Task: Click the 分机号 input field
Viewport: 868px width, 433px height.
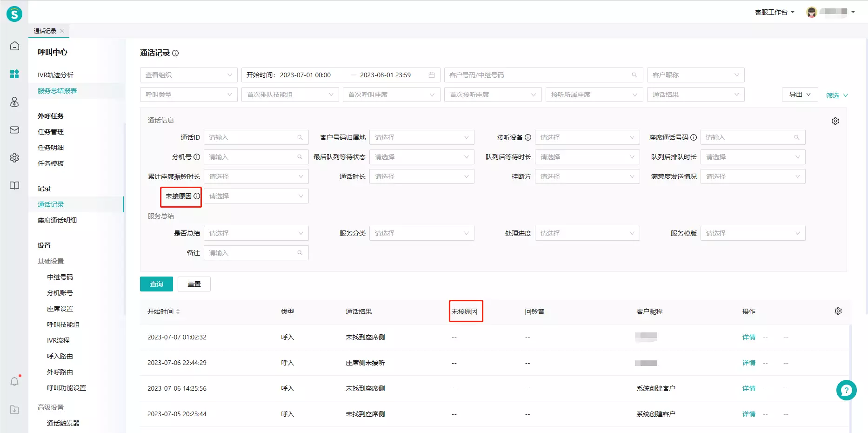Action: click(256, 157)
